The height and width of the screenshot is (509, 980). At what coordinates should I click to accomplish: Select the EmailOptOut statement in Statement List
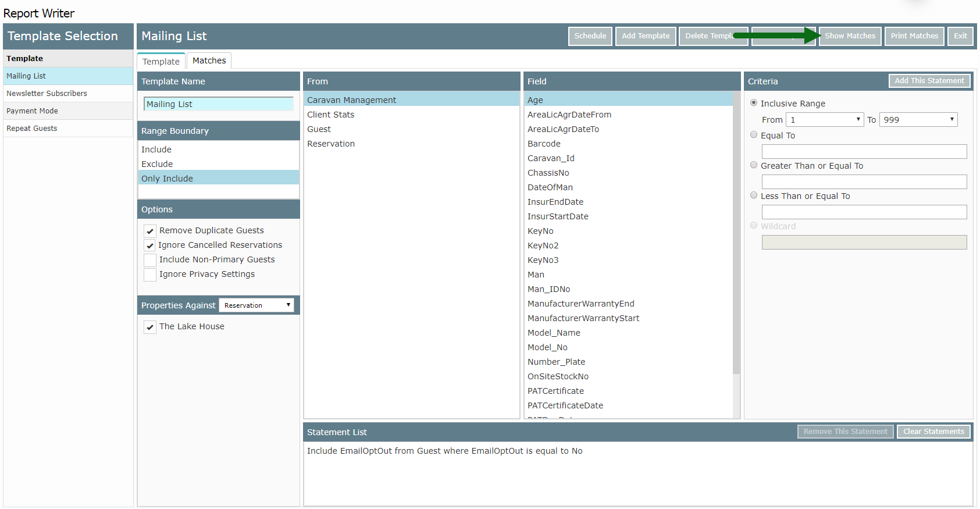click(x=638, y=451)
